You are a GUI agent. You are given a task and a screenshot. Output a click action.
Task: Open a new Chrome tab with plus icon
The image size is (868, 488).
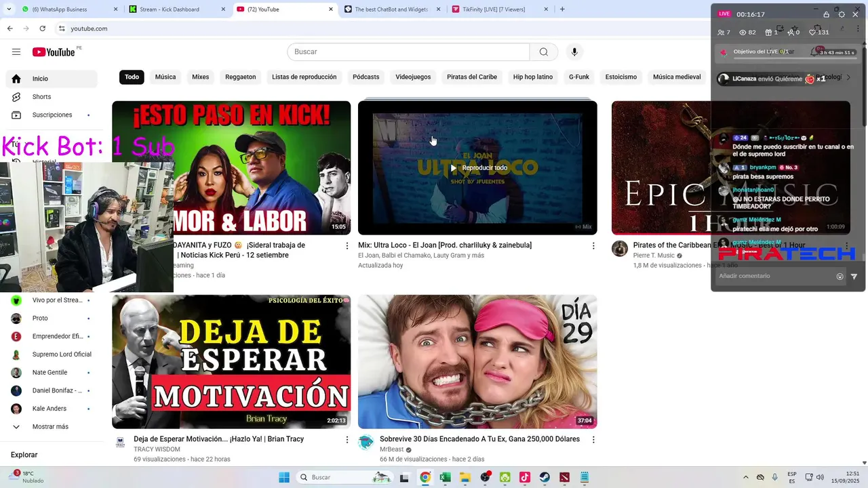[x=562, y=9]
